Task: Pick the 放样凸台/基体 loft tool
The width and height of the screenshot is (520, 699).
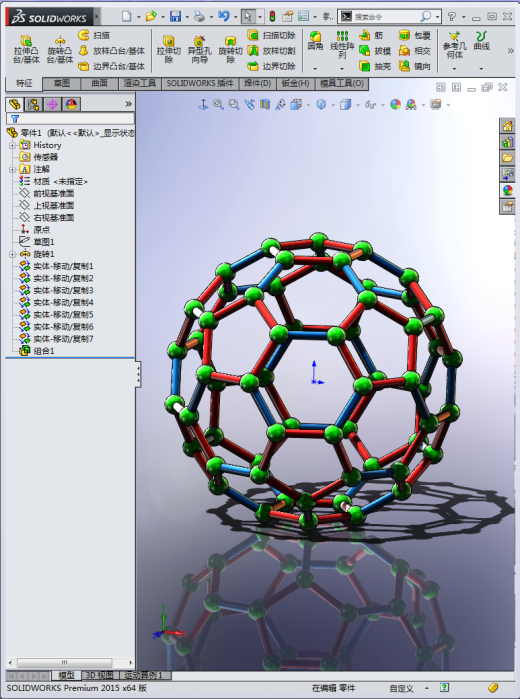Action: [112, 51]
